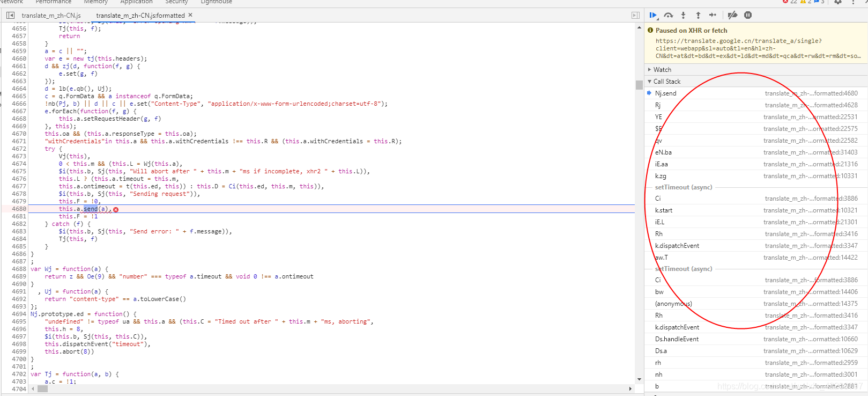Toggle breakpoint on line 4660
The height and width of the screenshot is (396, 868).
(19, 59)
